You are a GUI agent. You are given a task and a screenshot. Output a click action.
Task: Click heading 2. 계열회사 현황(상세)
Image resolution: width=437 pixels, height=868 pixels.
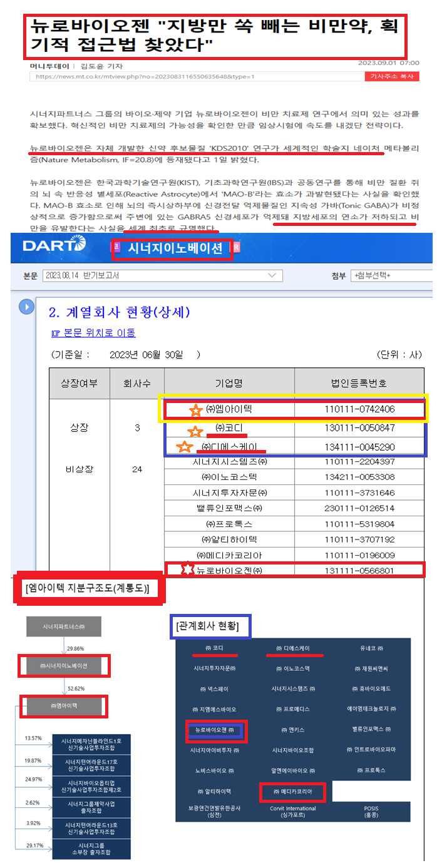pos(120,311)
